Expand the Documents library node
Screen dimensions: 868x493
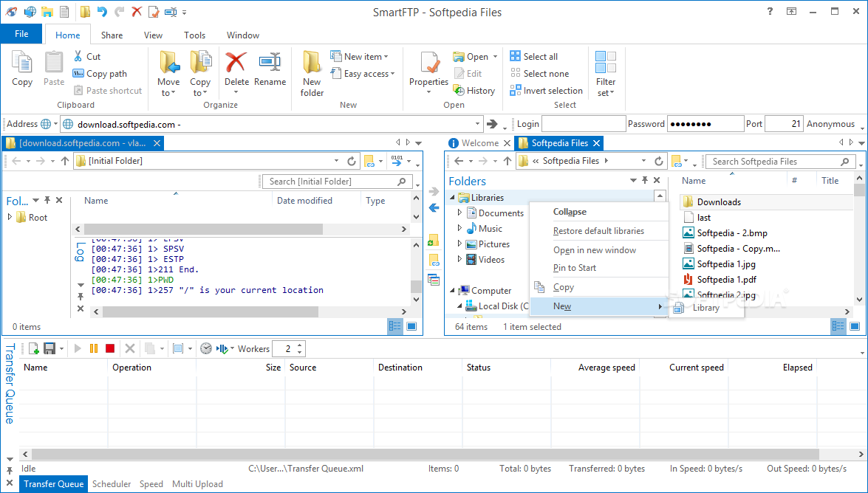[x=459, y=213]
